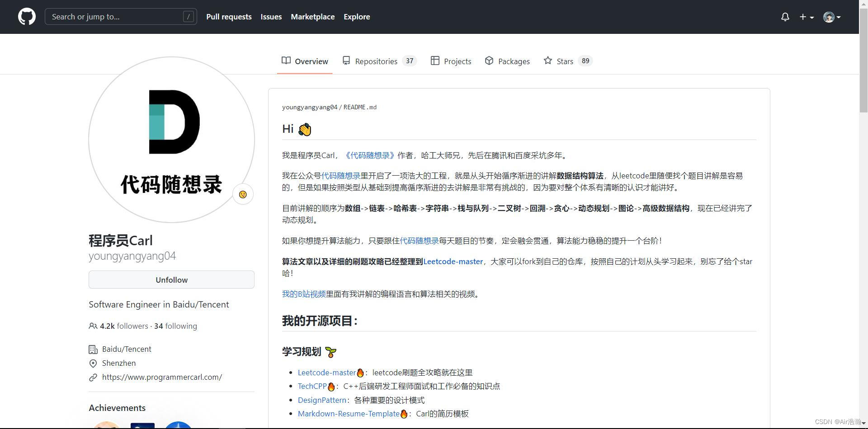Open the Stars tab

click(568, 61)
